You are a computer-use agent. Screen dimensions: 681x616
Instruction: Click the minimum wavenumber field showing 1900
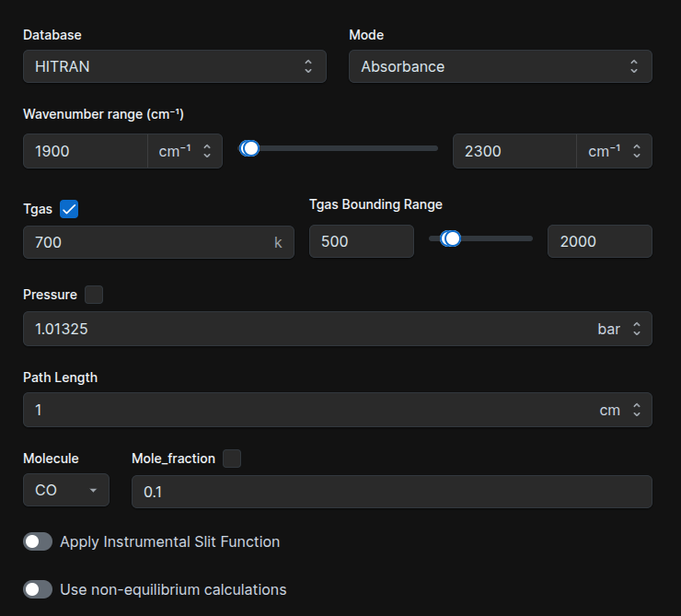point(86,151)
